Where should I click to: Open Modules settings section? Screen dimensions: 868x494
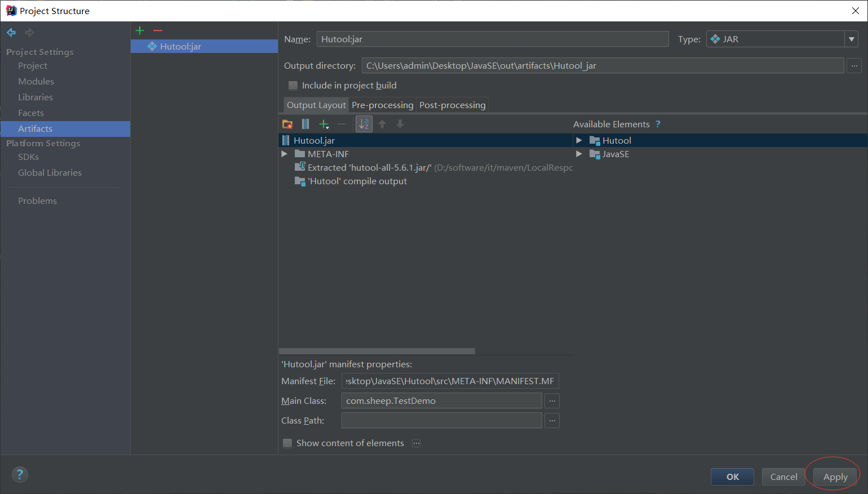[x=36, y=82]
